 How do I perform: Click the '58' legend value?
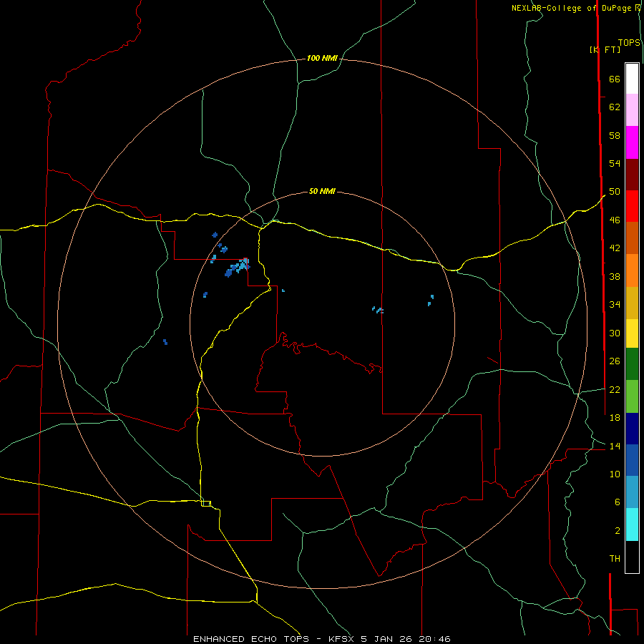coord(615,135)
